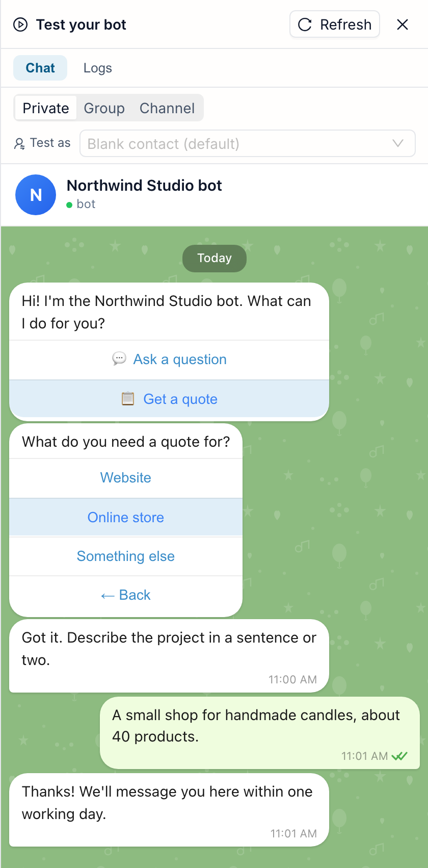The width and height of the screenshot is (428, 868).
Task: Click the Back button in the quote menu
Action: [126, 595]
